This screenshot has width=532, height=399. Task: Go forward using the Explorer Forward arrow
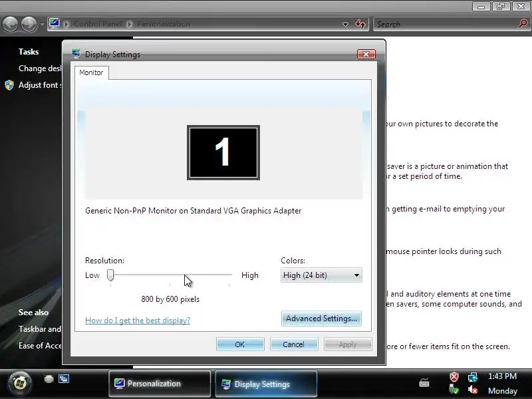[x=29, y=25]
